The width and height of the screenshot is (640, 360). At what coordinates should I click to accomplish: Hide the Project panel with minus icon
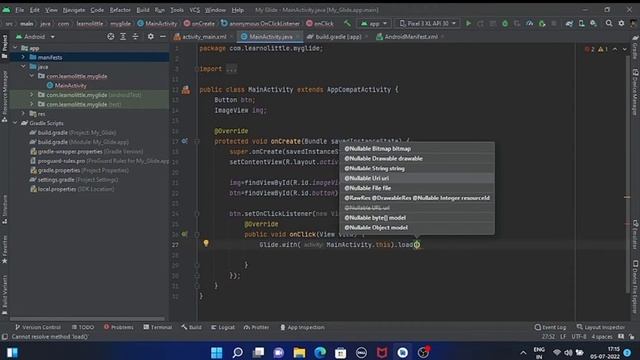pyautogui.click(x=162, y=37)
